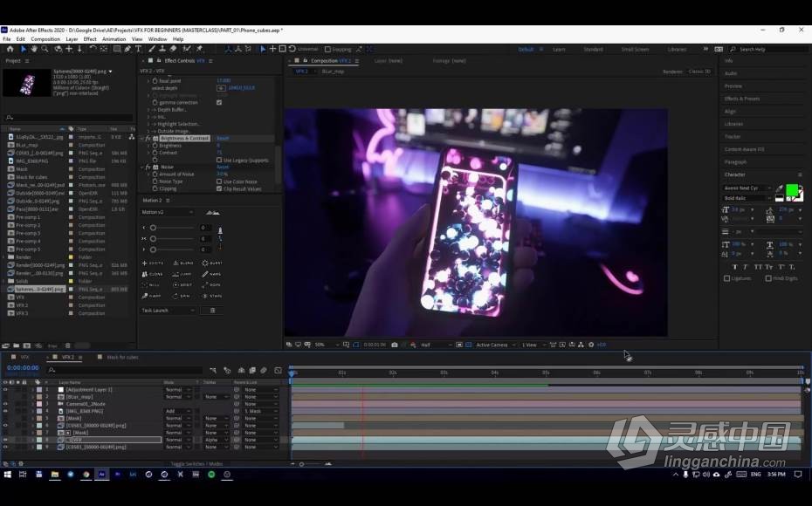Viewport: 812px width, 506px height.
Task: Open the Task Launch dropdown
Action: coord(168,311)
